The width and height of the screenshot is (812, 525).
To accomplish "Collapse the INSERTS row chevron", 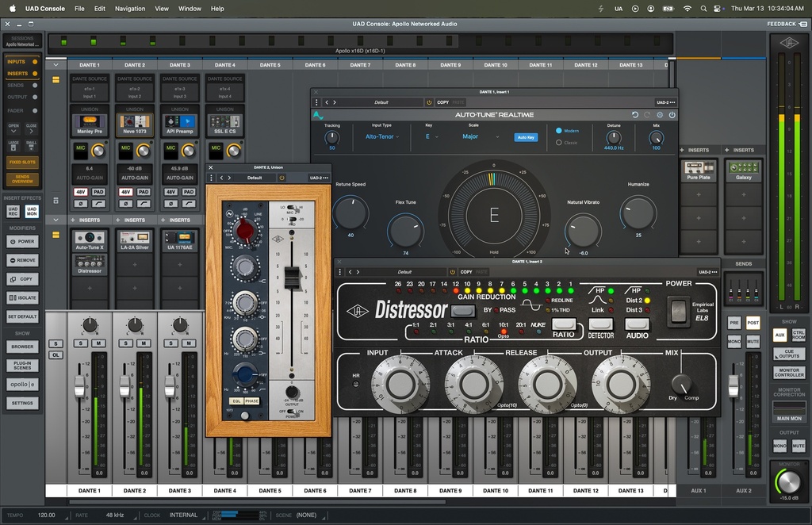I will pos(56,220).
